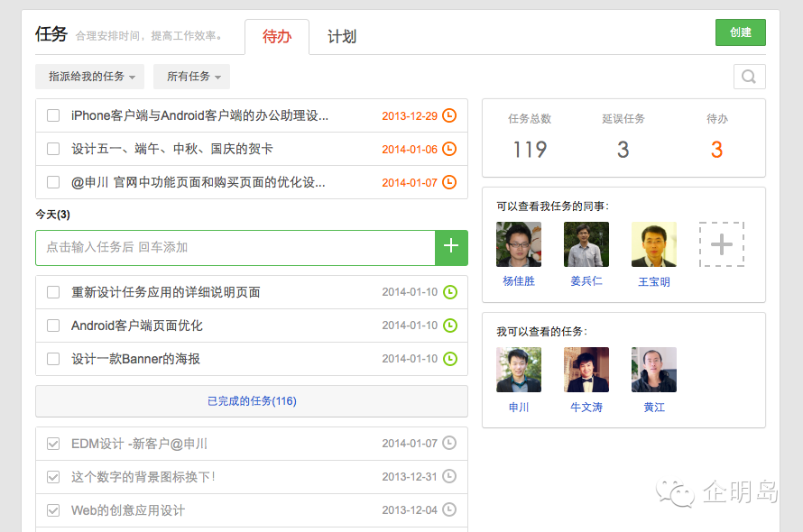Click clock icon on 设计一款Banner的海报 row

[449, 358]
